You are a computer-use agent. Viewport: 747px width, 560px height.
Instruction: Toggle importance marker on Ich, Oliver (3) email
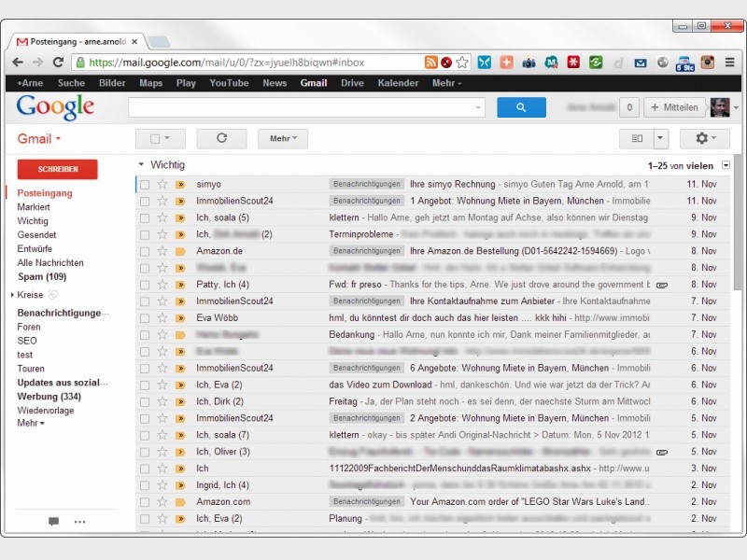(180, 452)
